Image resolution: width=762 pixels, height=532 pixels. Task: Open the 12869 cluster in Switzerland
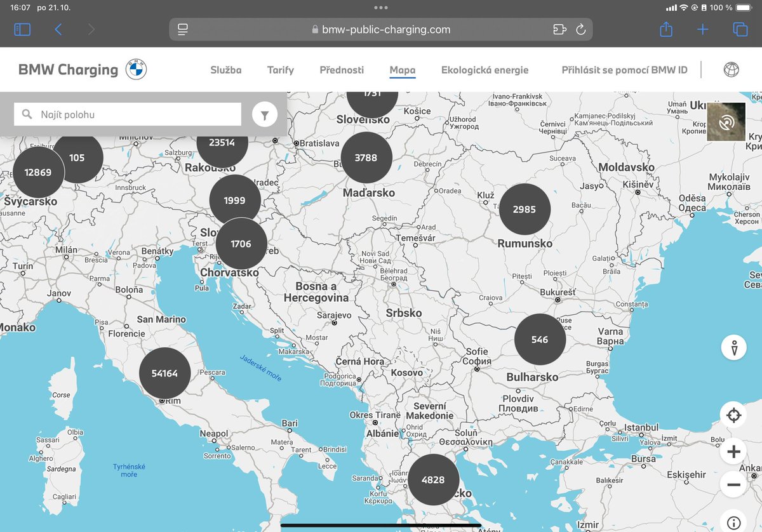(x=38, y=172)
